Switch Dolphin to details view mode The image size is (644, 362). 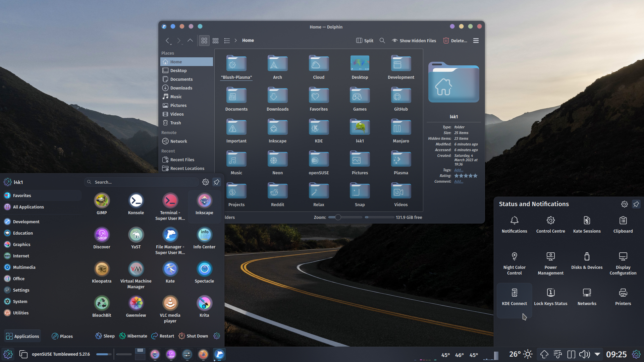tap(227, 41)
